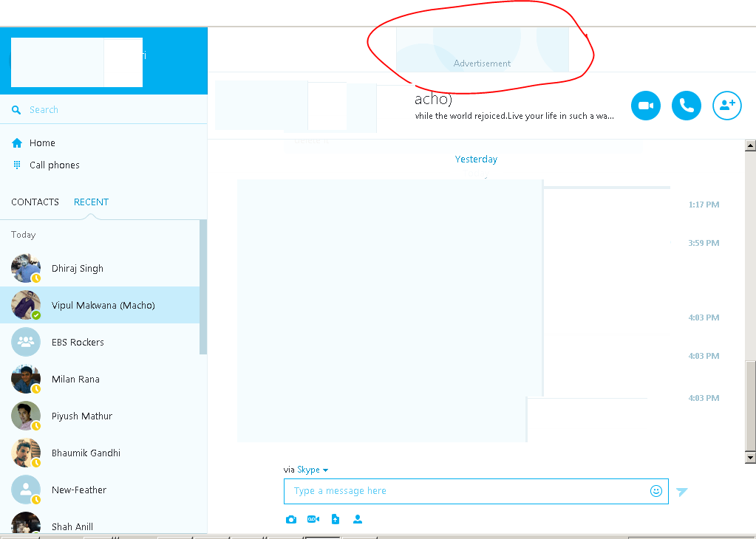Click the contact's mood message text

pyautogui.click(x=514, y=116)
